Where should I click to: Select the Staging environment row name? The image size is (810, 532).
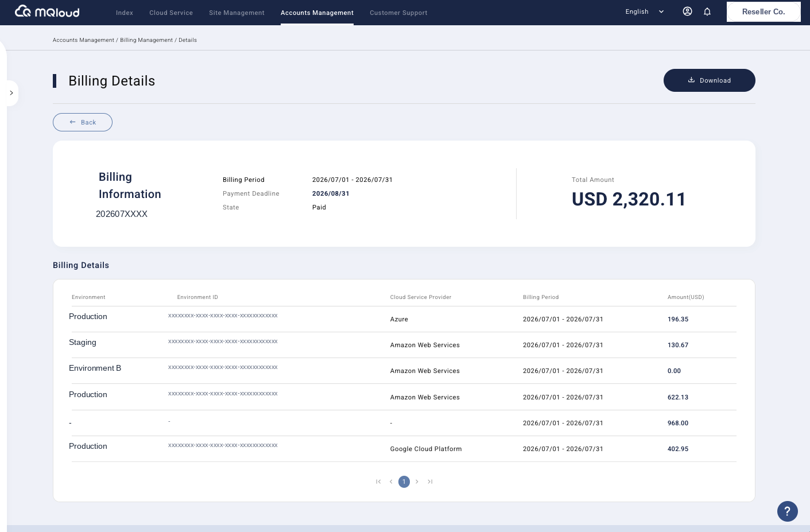pyautogui.click(x=83, y=342)
